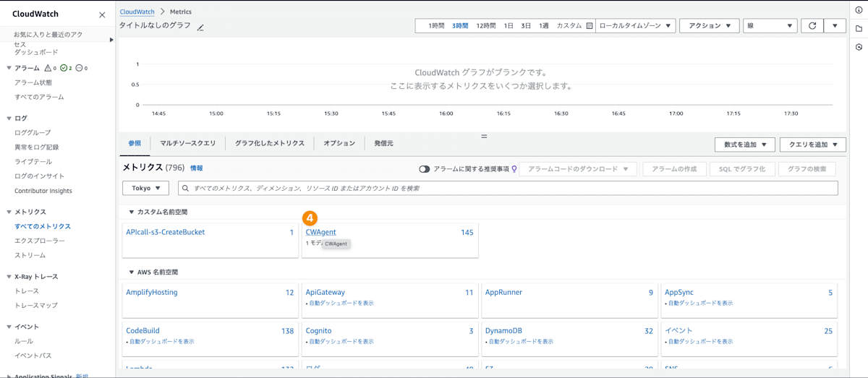This screenshot has height=378, width=868.
Task: Click the metrics search magnifier icon
Action: click(x=186, y=188)
